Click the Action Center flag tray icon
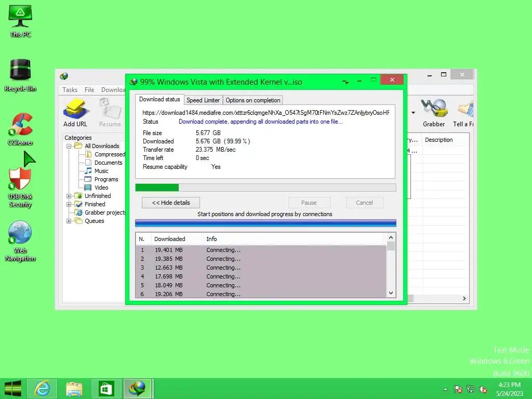The image size is (532, 399). 458,389
